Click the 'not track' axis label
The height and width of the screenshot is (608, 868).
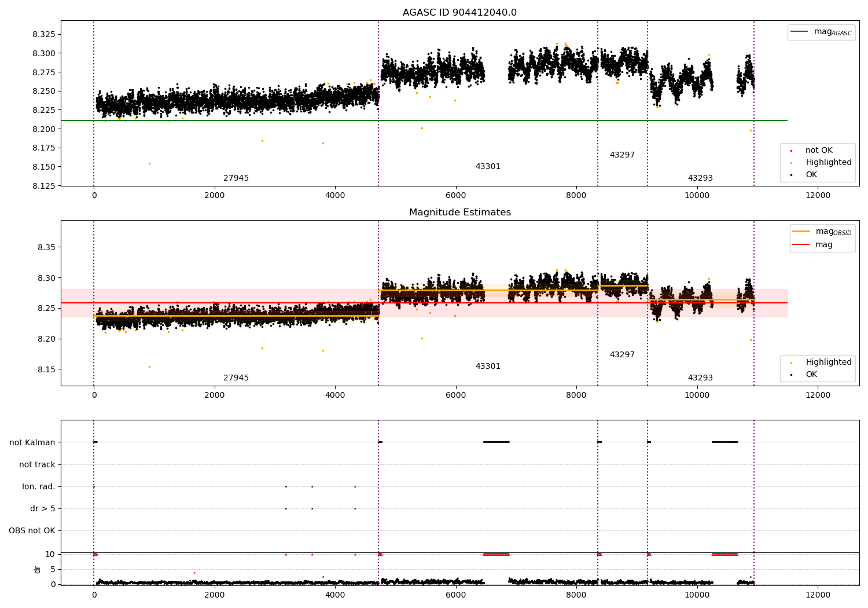37,465
